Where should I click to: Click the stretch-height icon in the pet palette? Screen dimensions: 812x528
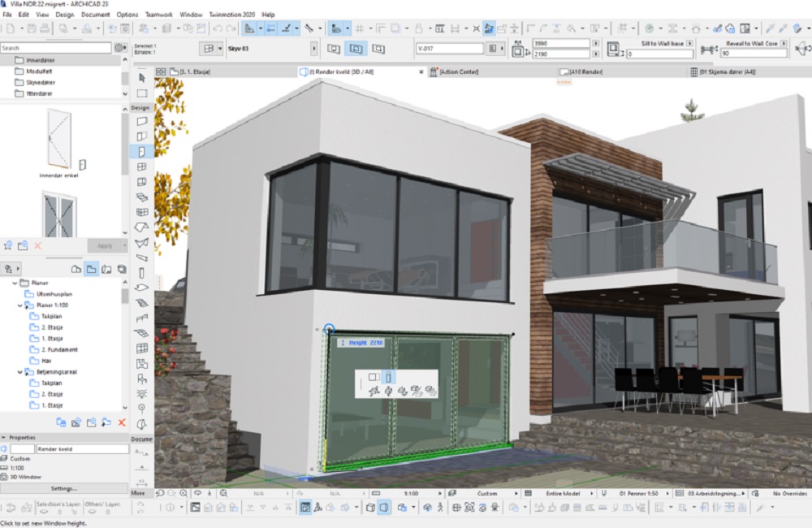tap(388, 377)
